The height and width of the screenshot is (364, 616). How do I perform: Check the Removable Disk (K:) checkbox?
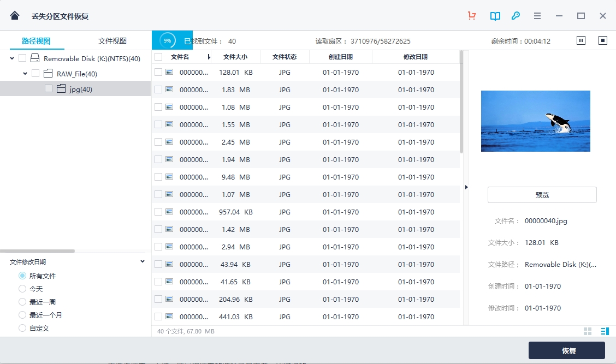22,58
